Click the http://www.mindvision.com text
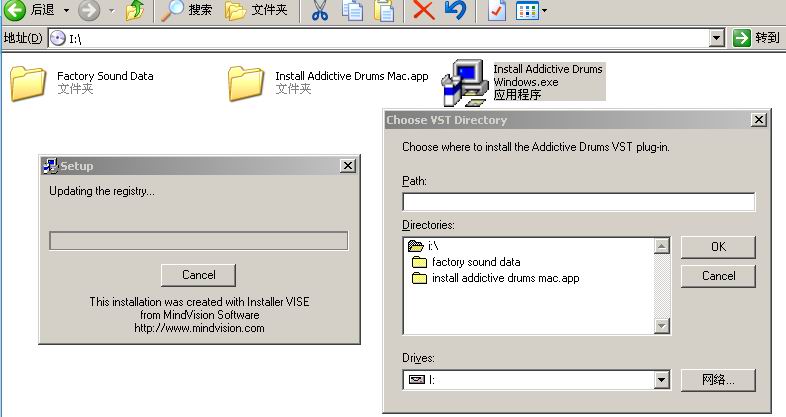 click(199, 328)
